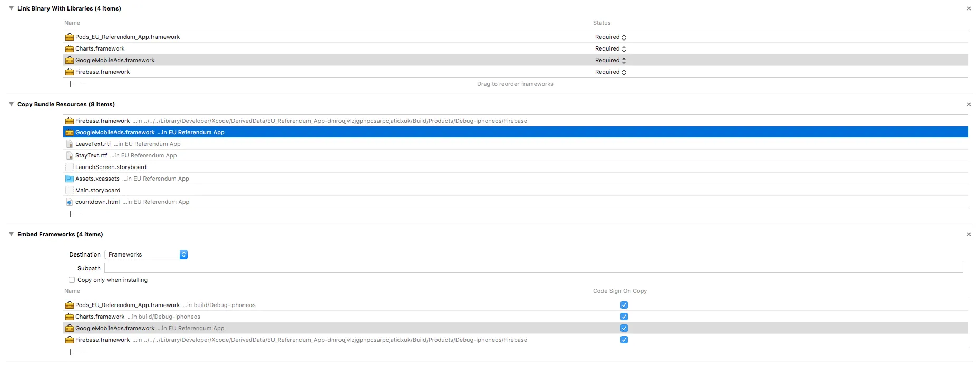Select Main.storyboard resource row
The image size is (980, 365).
coord(516,190)
